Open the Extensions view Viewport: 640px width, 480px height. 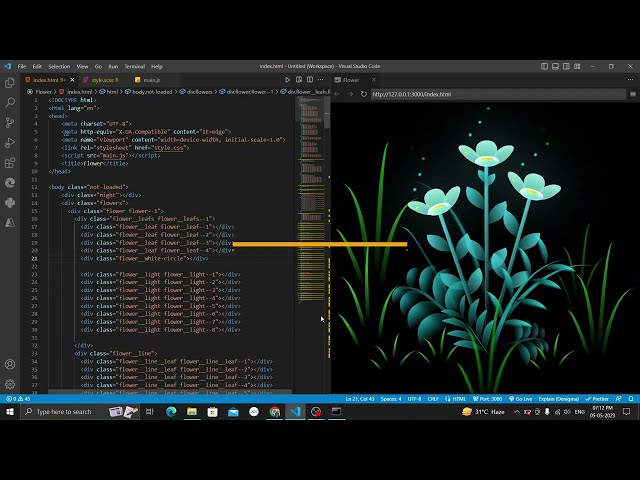tap(10, 163)
